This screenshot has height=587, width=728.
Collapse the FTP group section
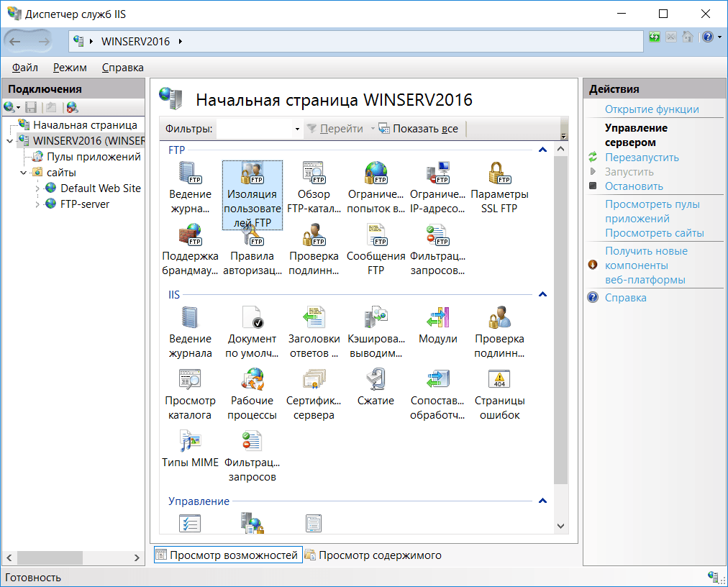point(542,150)
